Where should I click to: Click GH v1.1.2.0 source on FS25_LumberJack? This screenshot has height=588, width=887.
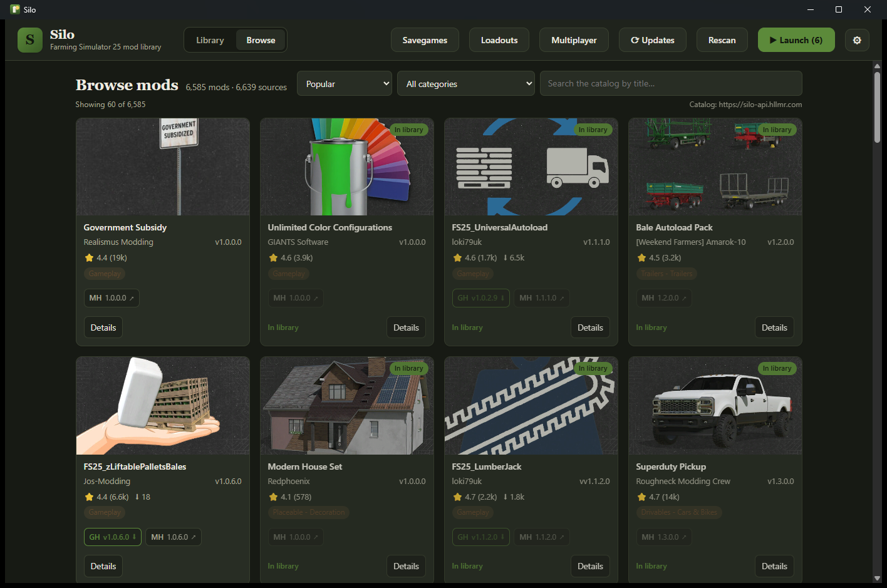click(x=481, y=537)
